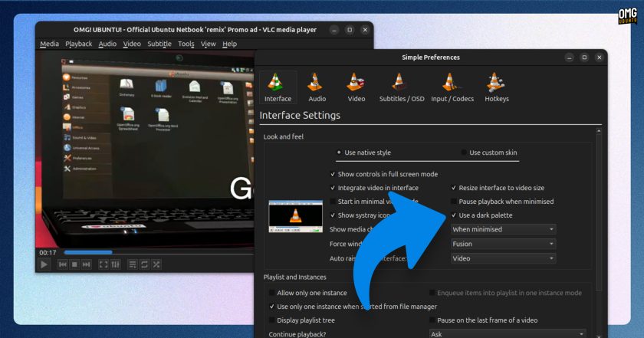Open the Interface preferences category
This screenshot has height=338, width=644.
click(x=278, y=87)
